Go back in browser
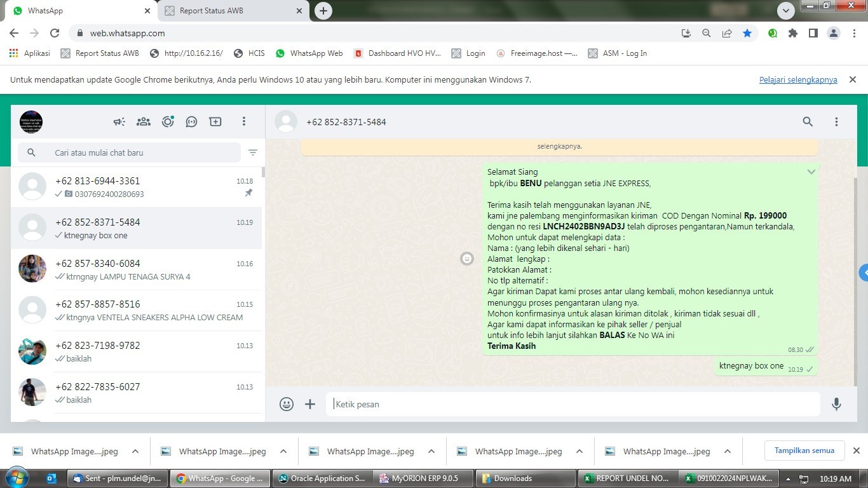868x488 pixels. 14,33
